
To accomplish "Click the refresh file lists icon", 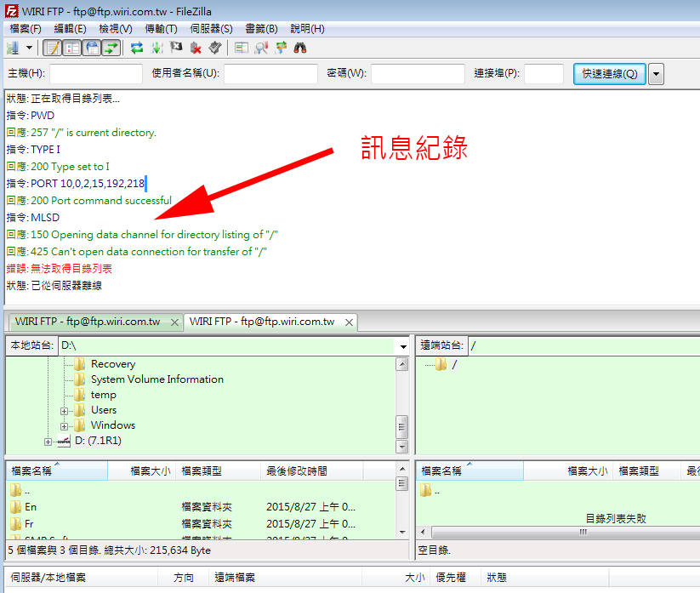I will [x=137, y=48].
